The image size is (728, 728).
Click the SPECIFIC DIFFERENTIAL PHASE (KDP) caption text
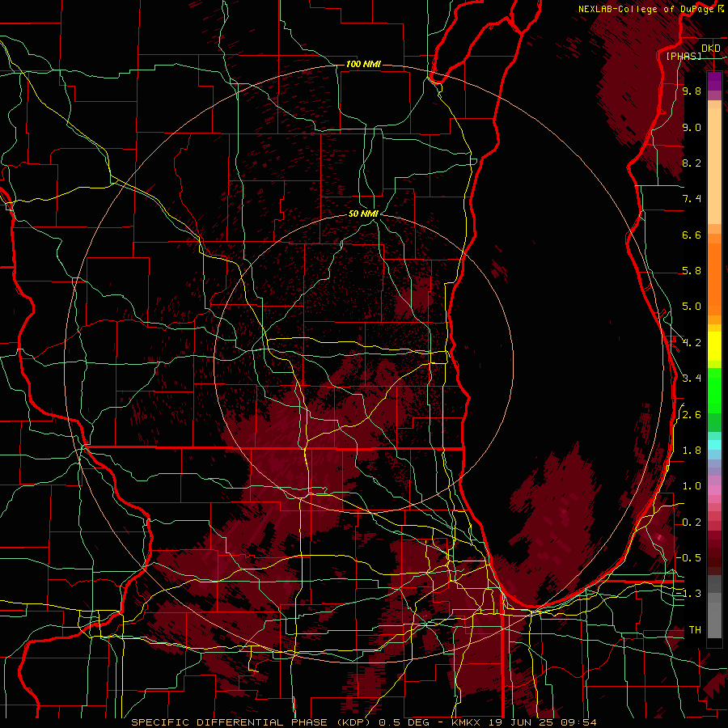252,722
